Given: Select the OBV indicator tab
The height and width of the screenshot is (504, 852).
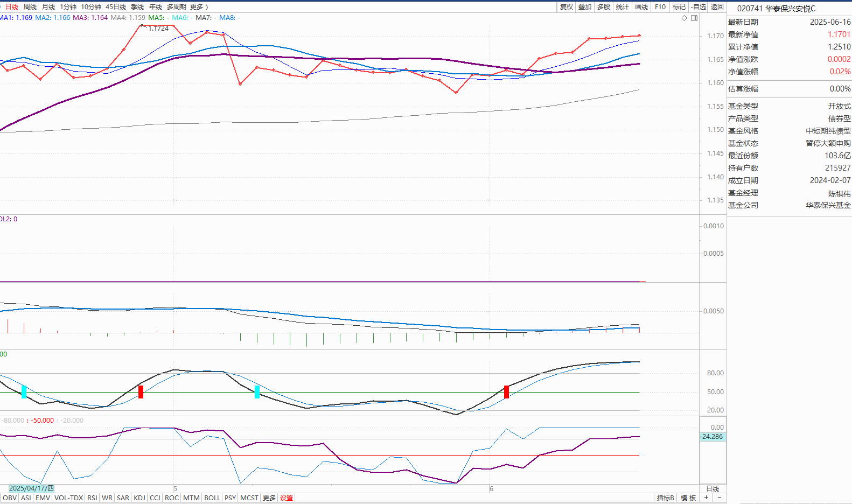Looking at the screenshot, I should [x=10, y=498].
